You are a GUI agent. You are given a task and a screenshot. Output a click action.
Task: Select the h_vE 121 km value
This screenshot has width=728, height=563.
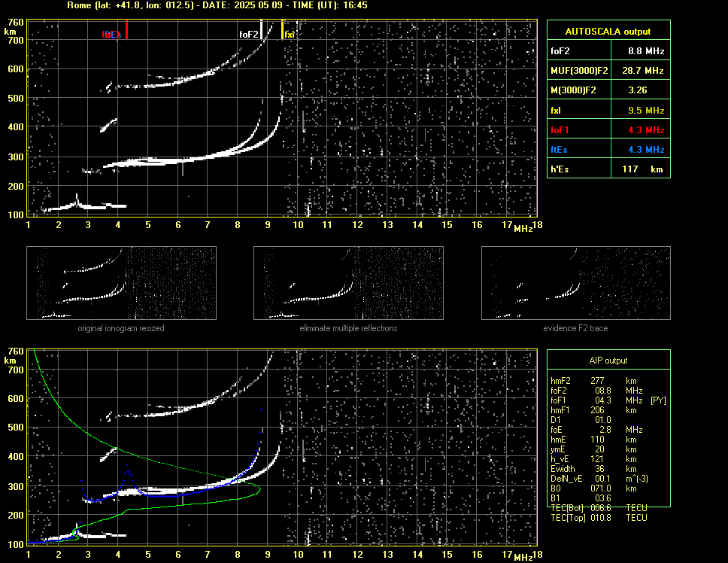pos(598,459)
